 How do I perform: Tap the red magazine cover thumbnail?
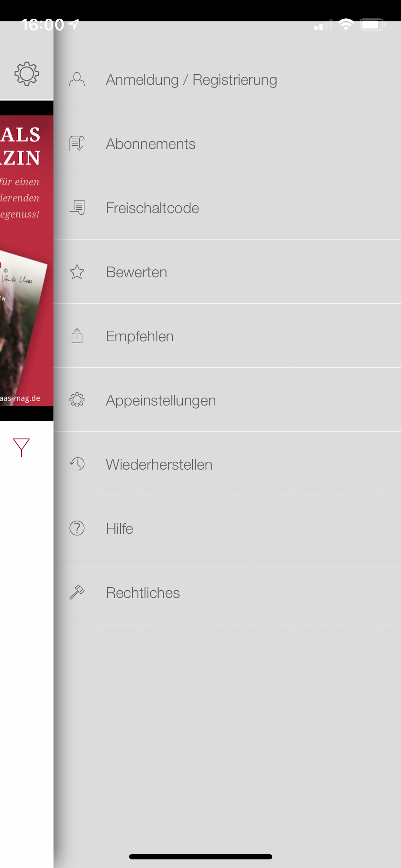coord(26,261)
